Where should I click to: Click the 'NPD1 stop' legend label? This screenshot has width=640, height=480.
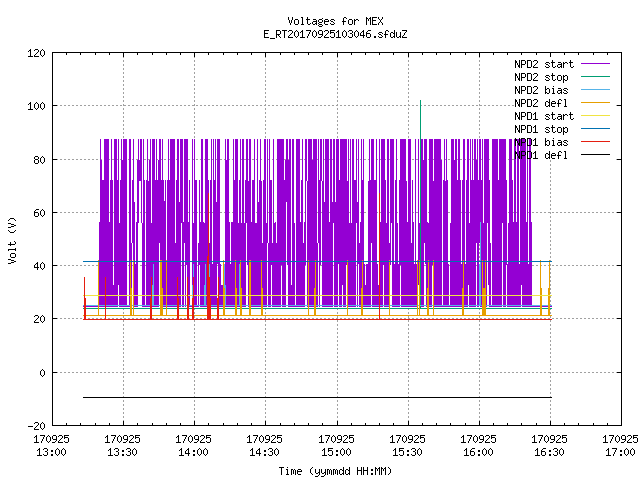(541, 129)
